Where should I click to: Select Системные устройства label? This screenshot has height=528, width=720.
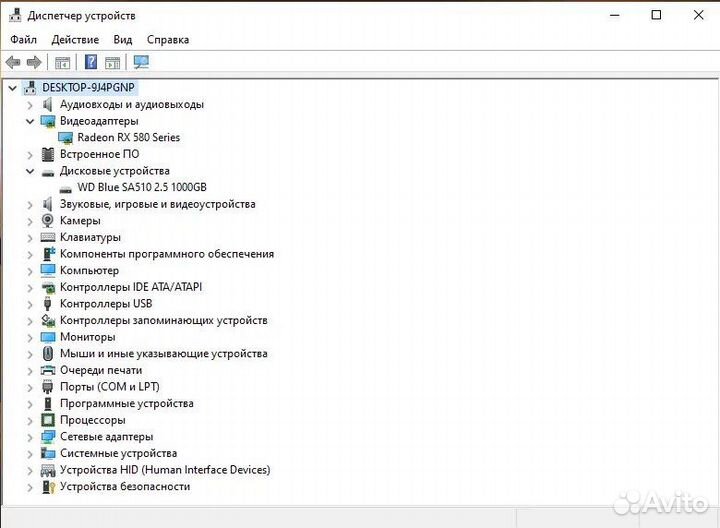coord(118,453)
